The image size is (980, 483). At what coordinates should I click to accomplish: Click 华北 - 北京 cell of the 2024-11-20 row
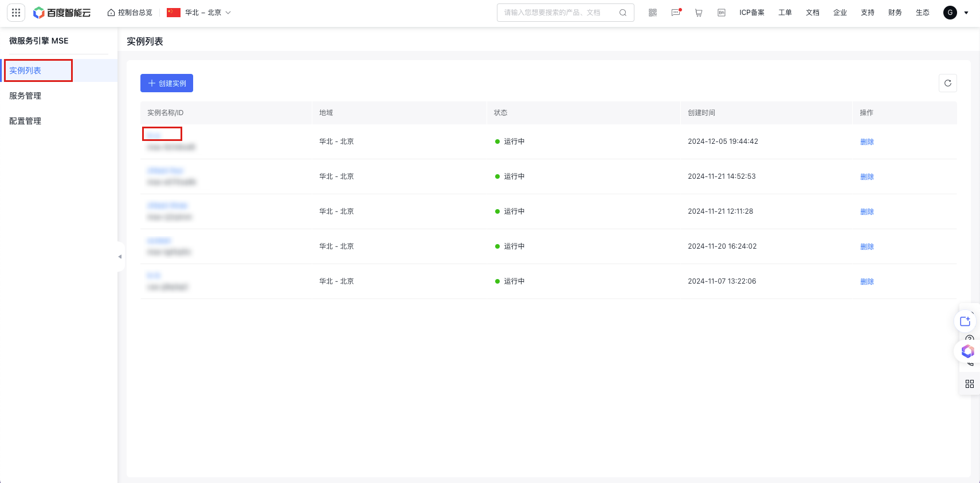pyautogui.click(x=336, y=246)
